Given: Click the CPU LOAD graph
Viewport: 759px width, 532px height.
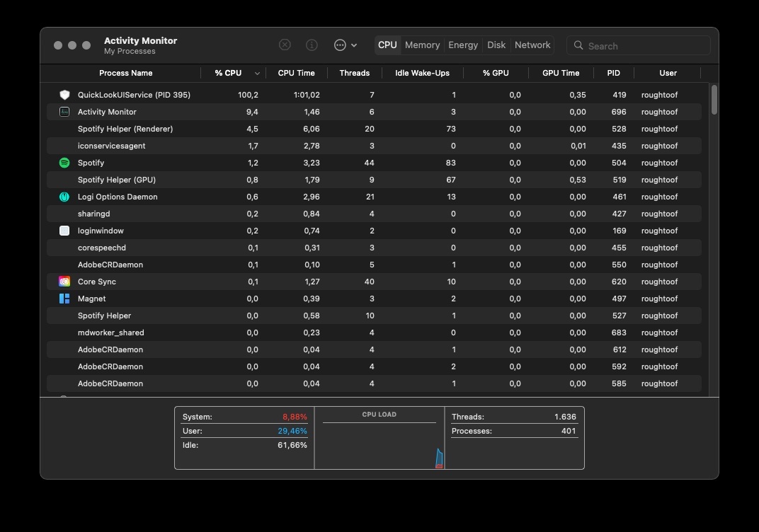Looking at the screenshot, I should (379, 446).
